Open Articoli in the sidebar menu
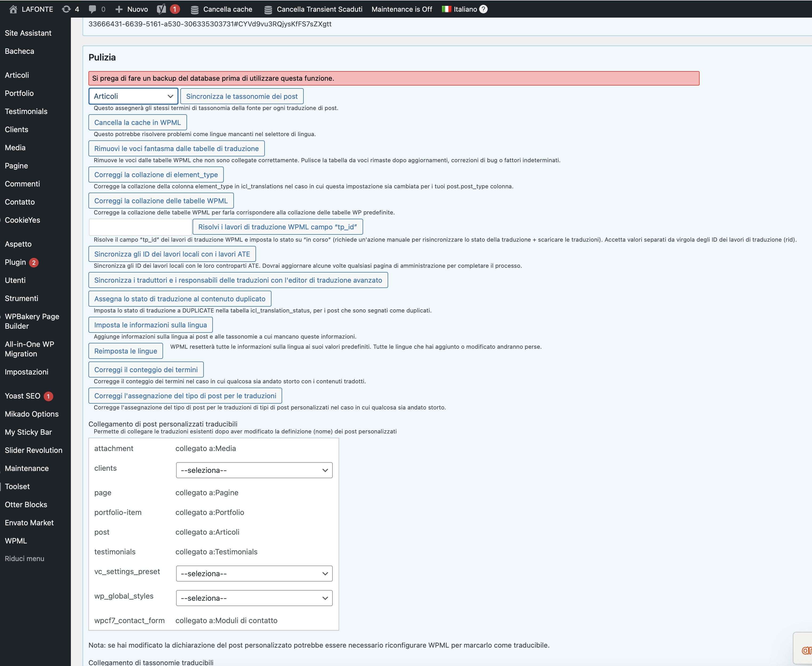 click(x=17, y=75)
